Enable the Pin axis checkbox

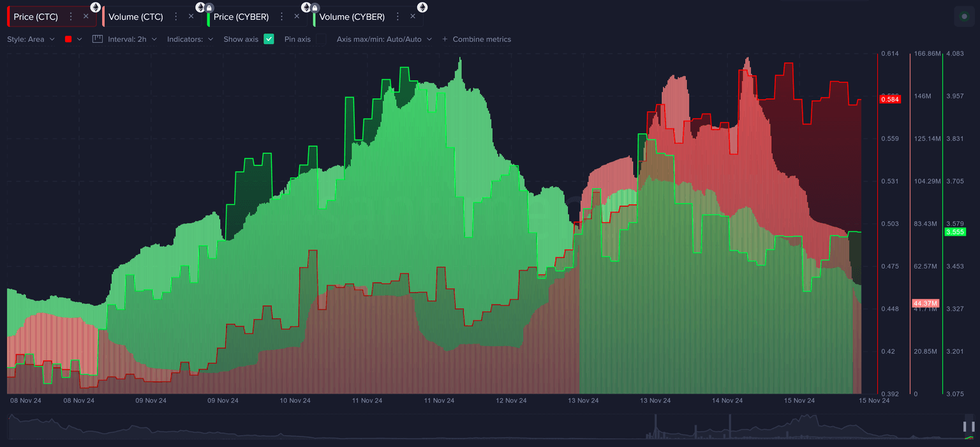pos(321,39)
